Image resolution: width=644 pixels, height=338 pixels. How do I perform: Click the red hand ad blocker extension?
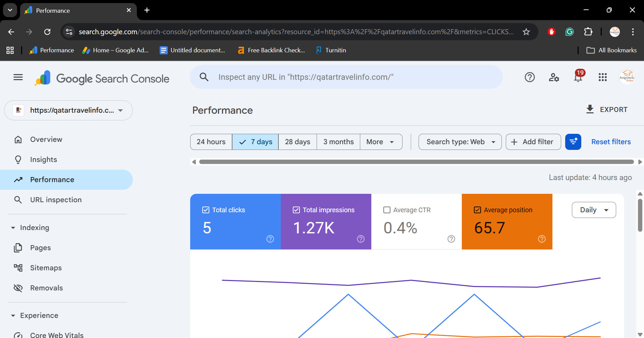(551, 32)
